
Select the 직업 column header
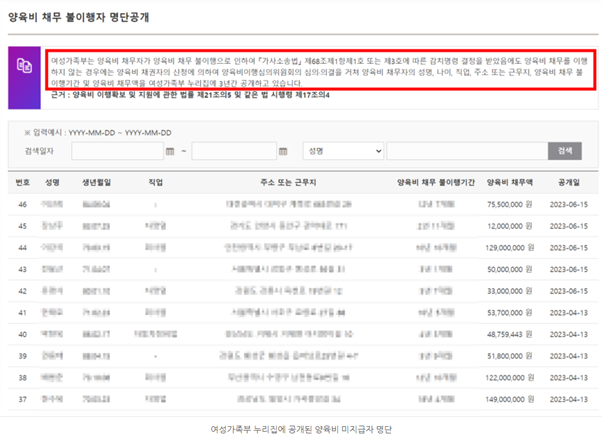click(155, 182)
